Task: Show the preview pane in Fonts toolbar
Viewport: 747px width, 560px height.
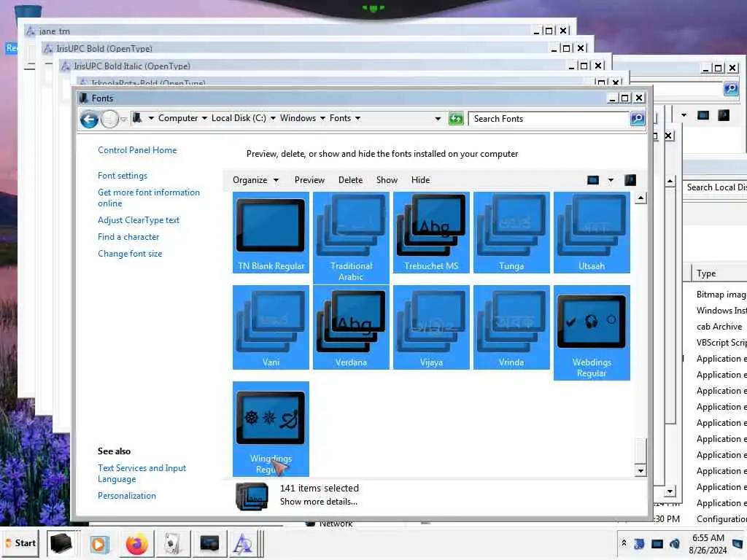Action: [630, 180]
